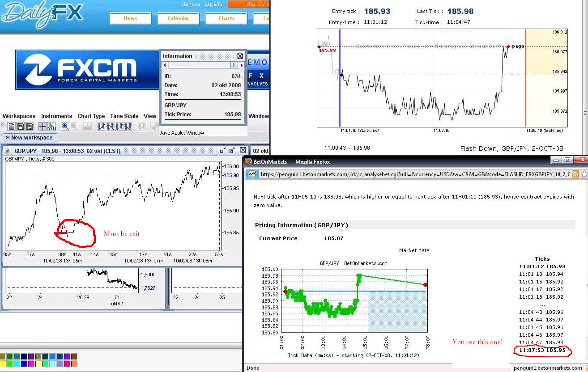Screen dimensions: 588x372
Task: Pick the dark green color swatch
Action: click(x=9, y=356)
